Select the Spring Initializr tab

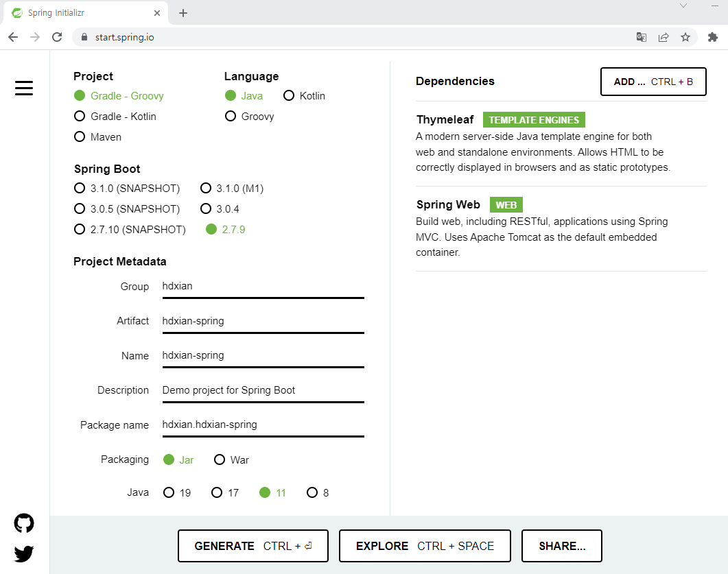(x=86, y=13)
